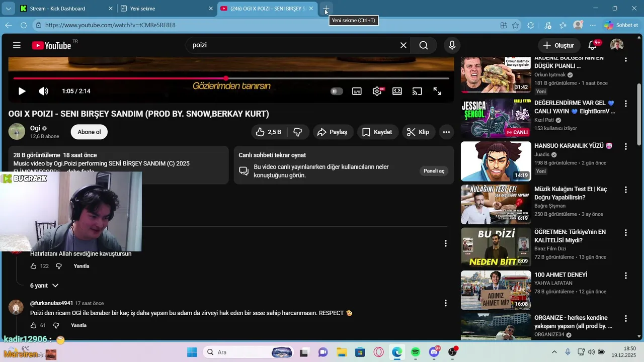This screenshot has height=362, width=644.
Task: Open the tab search dropdown arrow
Action: [x=9, y=9]
